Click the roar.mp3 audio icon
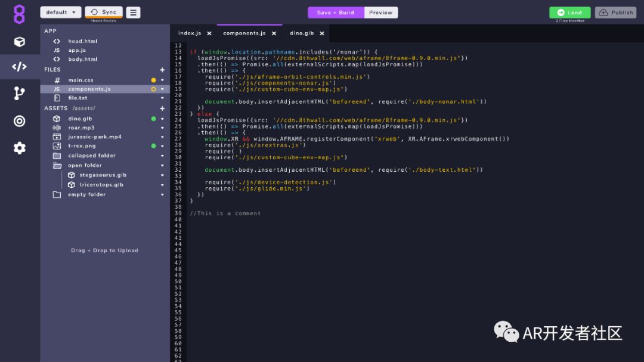This screenshot has height=362, width=644. pyautogui.click(x=57, y=128)
